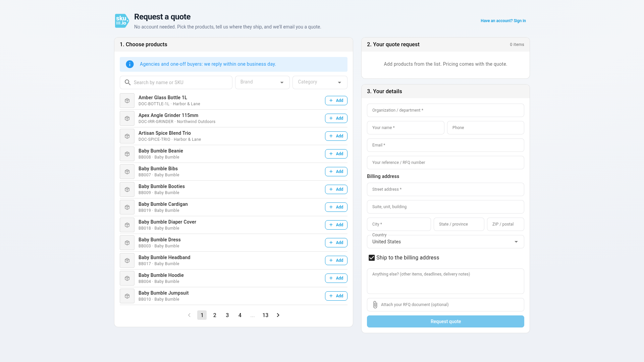Add Apex Angle Grinder 115mm to quote
644x362 pixels.
pyautogui.click(x=336, y=118)
